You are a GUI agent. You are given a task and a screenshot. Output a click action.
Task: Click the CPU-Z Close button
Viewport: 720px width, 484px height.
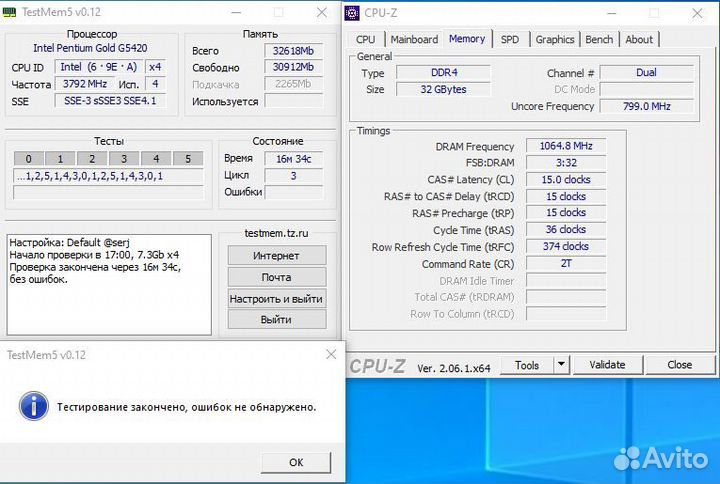(680, 365)
